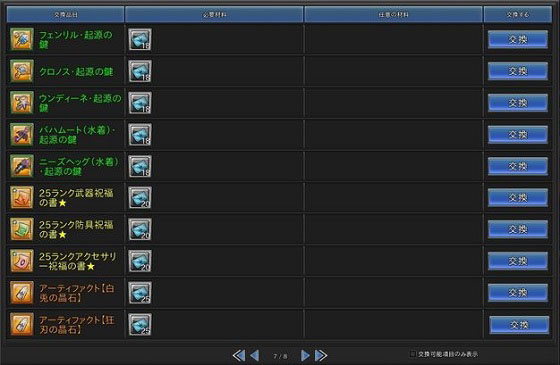Image resolution: width=560 pixels, height=365 pixels.
Task: Click the 必要材料 column header
Action: coord(214,15)
